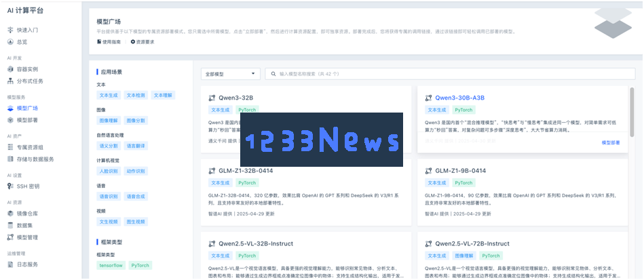Go to 容器实例 menu item
The height and width of the screenshot is (280, 644).
click(x=28, y=69)
